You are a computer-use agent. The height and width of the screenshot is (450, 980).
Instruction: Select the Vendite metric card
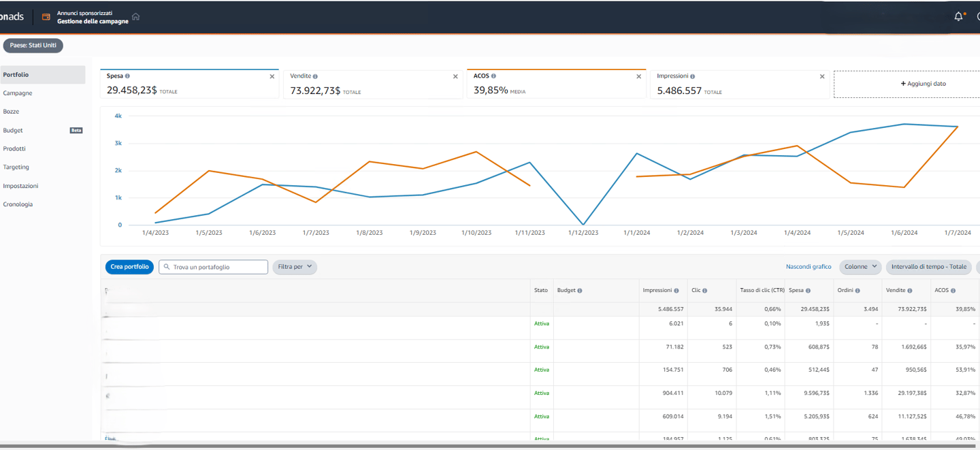pyautogui.click(x=373, y=84)
